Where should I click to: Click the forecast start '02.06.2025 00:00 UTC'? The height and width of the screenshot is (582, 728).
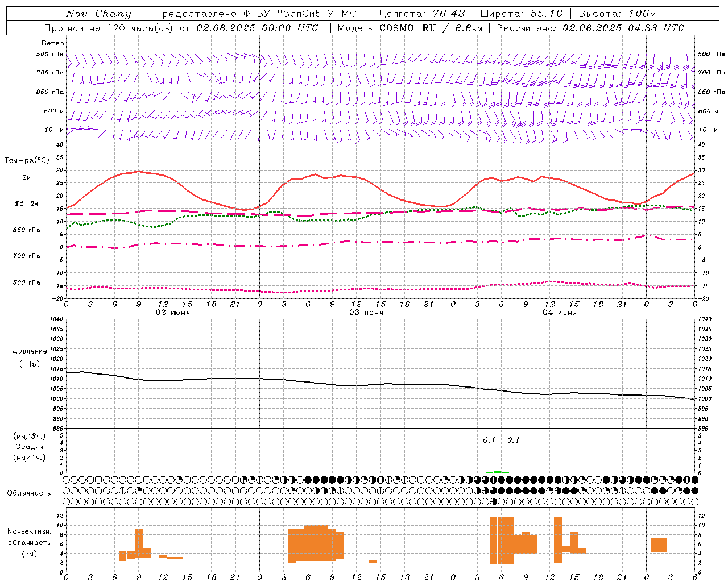(x=257, y=28)
